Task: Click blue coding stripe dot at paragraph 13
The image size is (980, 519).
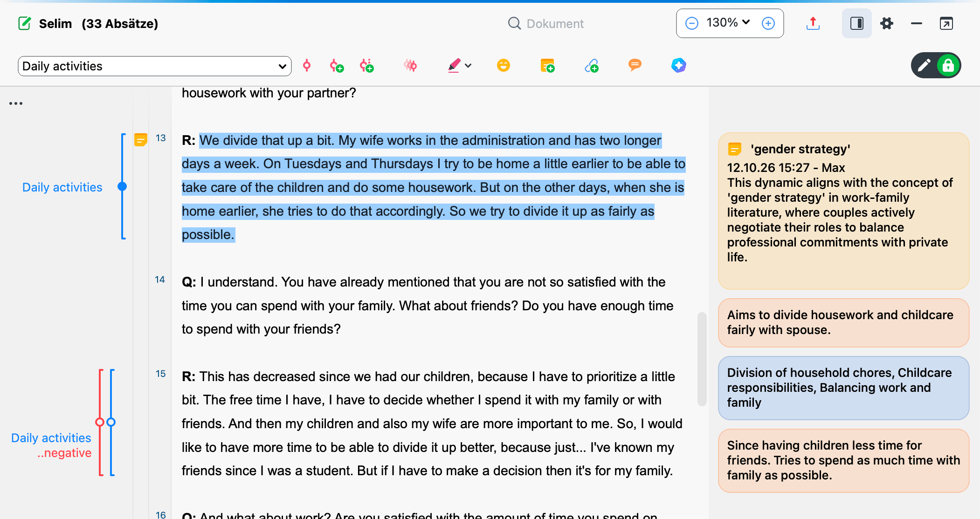Action: click(122, 187)
